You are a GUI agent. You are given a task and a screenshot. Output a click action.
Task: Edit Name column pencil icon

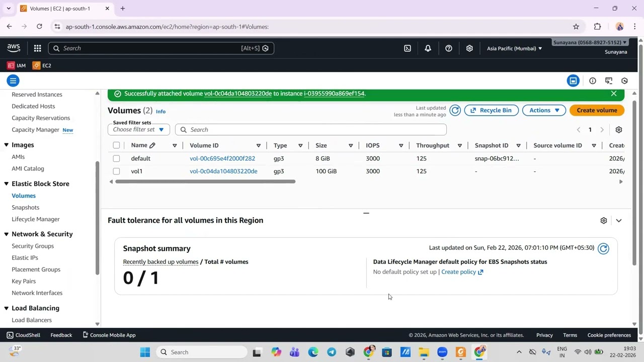click(152, 145)
